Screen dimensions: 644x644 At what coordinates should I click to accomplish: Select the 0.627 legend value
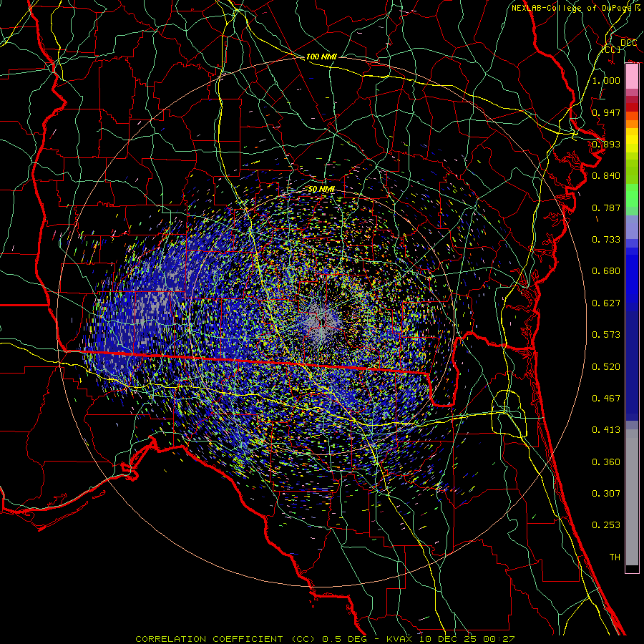click(x=606, y=303)
